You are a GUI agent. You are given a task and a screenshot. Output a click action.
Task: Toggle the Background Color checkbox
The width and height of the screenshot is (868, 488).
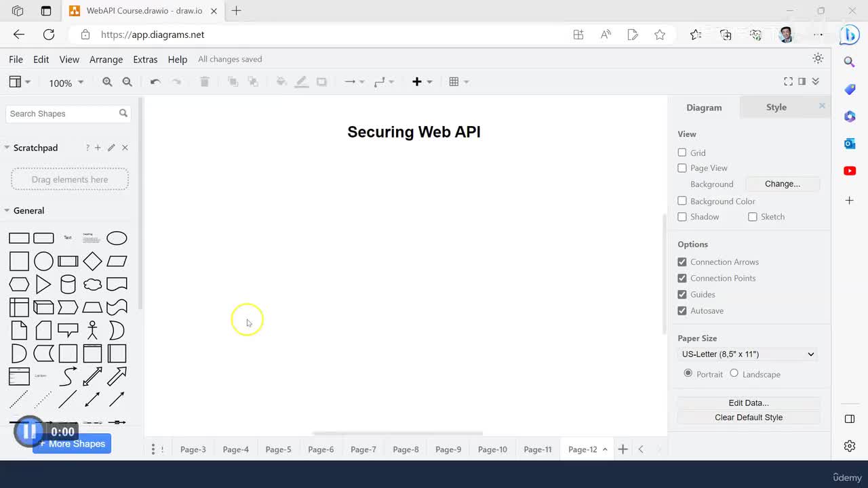[x=682, y=201]
